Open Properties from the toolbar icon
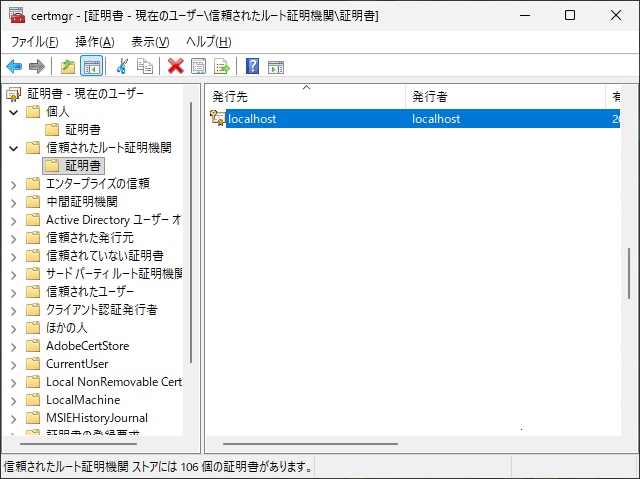This screenshot has height=479, width=640. pyautogui.click(x=199, y=67)
